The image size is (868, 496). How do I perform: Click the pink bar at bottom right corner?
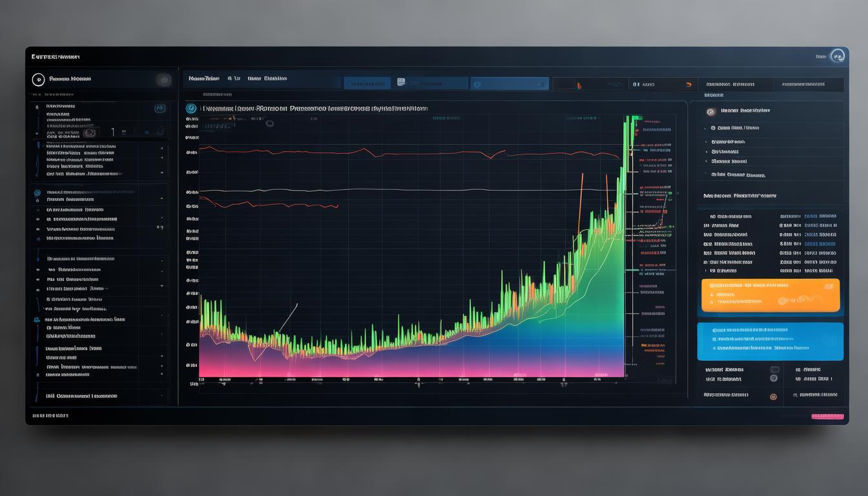(x=827, y=417)
